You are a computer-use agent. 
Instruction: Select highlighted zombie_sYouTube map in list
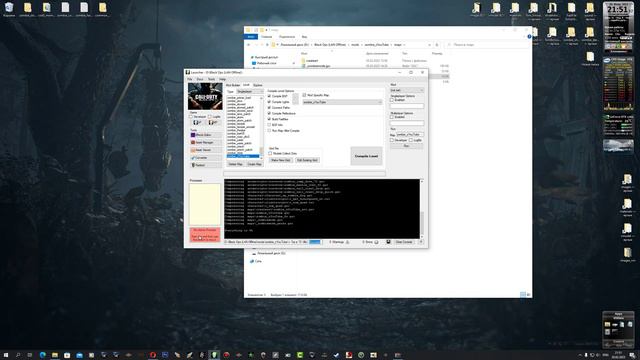tap(243, 156)
